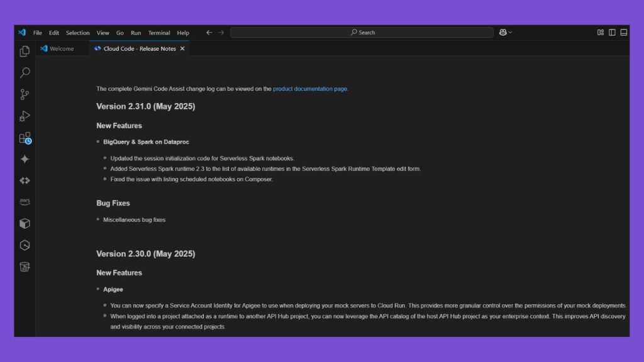Go back with the left arrow
This screenshot has width=644, height=362.
209,33
